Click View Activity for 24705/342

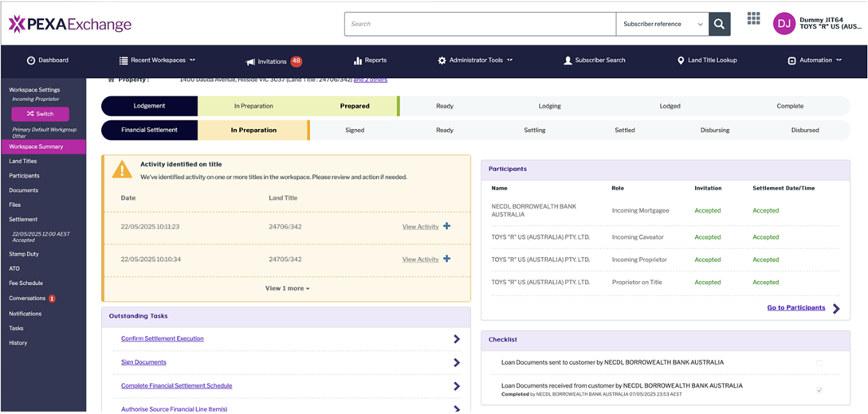[420, 260]
